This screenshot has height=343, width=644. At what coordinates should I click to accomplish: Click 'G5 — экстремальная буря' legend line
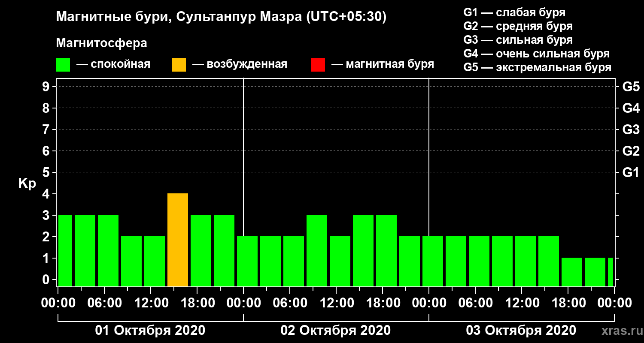[537, 68]
